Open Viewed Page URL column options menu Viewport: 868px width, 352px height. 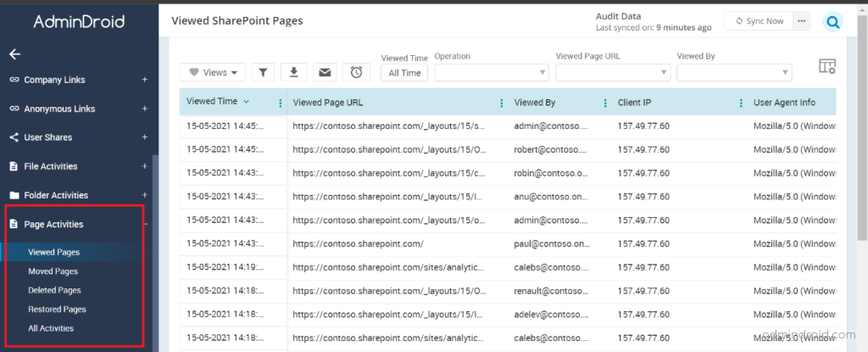click(502, 103)
